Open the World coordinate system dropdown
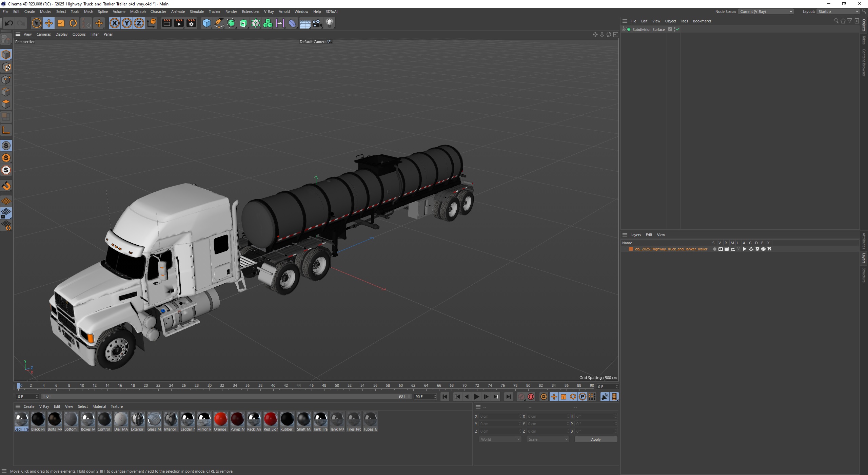 tap(500, 439)
